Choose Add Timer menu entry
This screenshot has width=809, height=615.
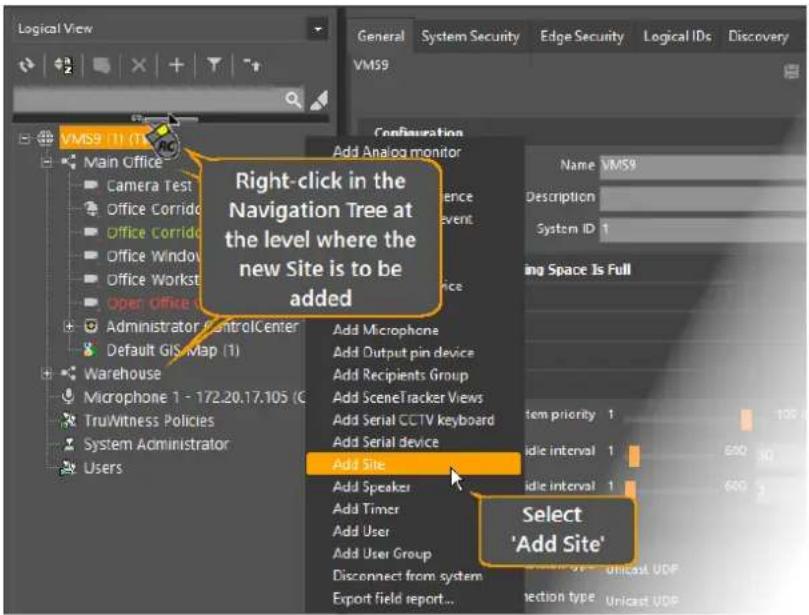366,509
